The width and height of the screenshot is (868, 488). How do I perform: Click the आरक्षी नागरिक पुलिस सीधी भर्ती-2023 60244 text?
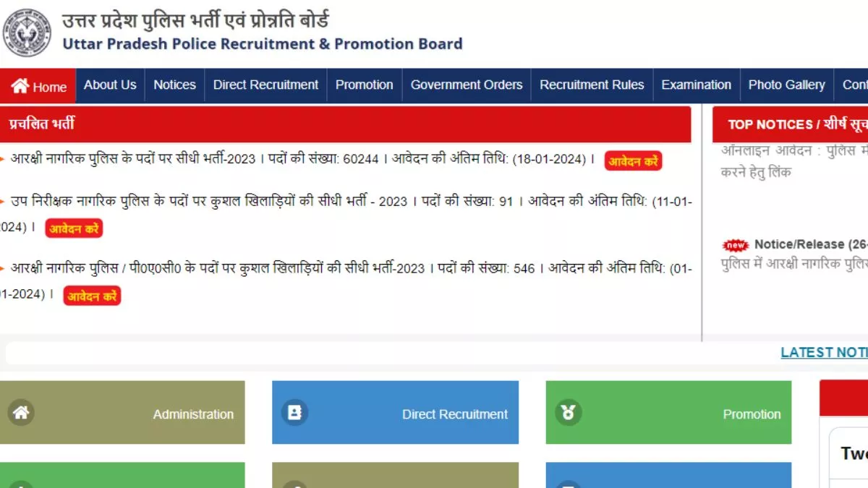click(x=303, y=159)
